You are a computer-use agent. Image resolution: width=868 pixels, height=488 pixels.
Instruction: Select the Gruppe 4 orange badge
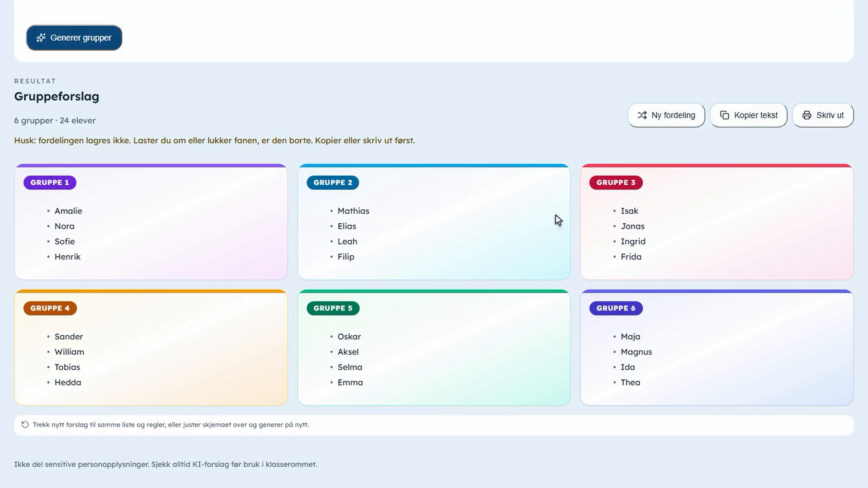[50, 308]
